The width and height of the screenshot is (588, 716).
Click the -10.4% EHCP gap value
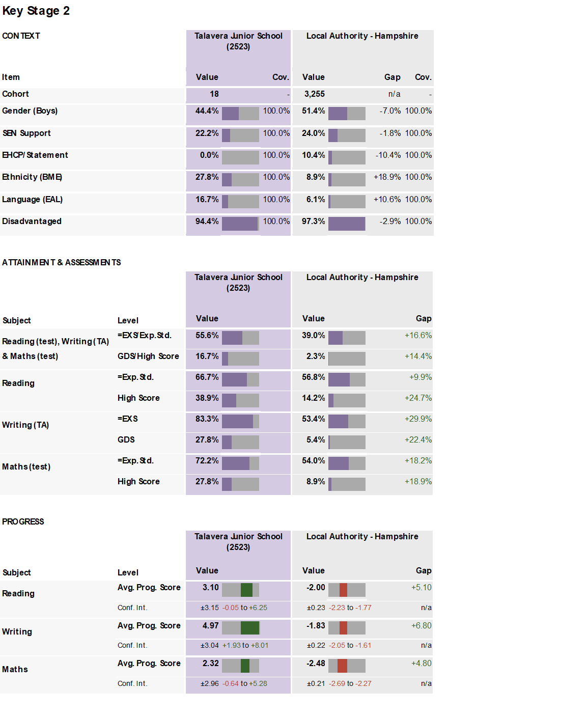[x=388, y=155]
